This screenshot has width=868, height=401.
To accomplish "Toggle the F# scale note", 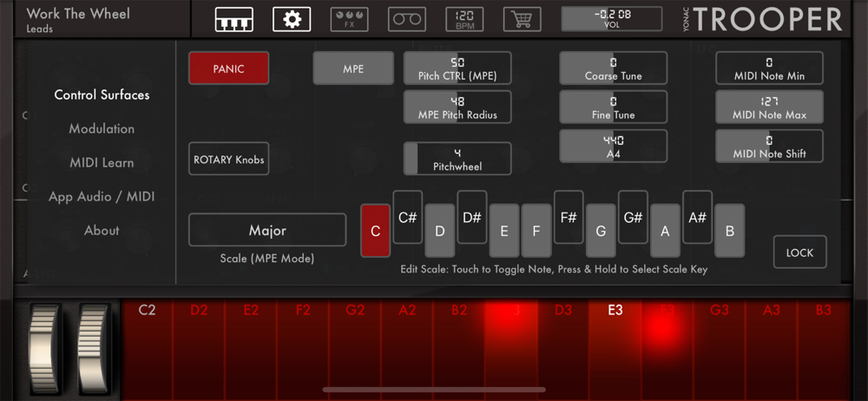I will click(569, 217).
